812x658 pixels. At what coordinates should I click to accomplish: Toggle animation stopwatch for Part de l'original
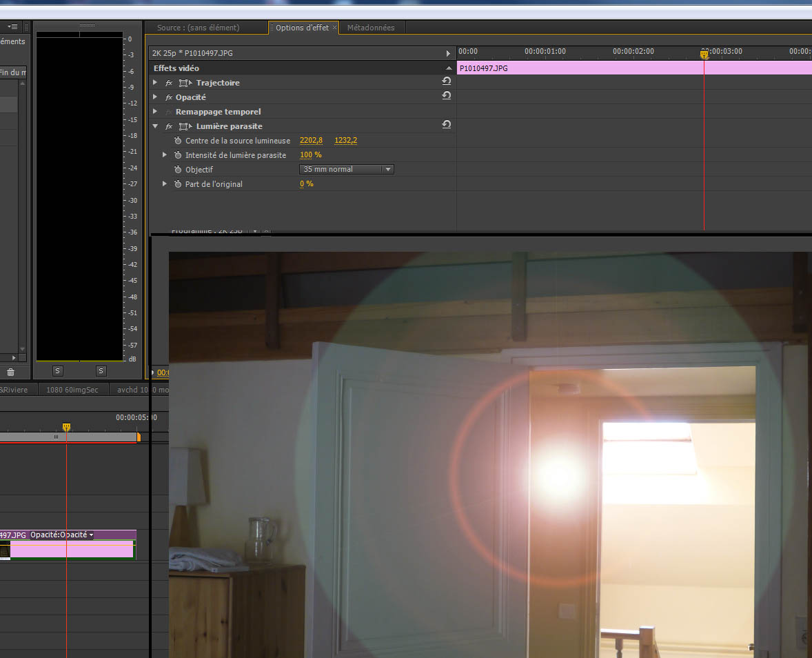178,184
